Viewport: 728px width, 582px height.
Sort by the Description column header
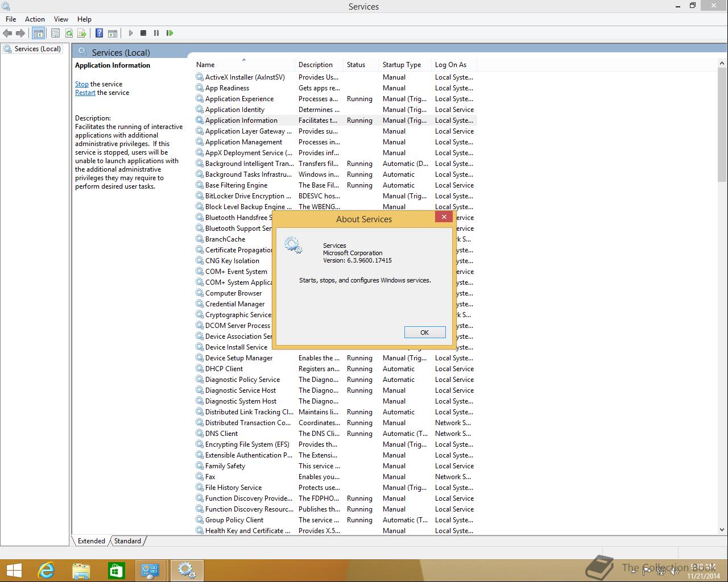coord(320,65)
